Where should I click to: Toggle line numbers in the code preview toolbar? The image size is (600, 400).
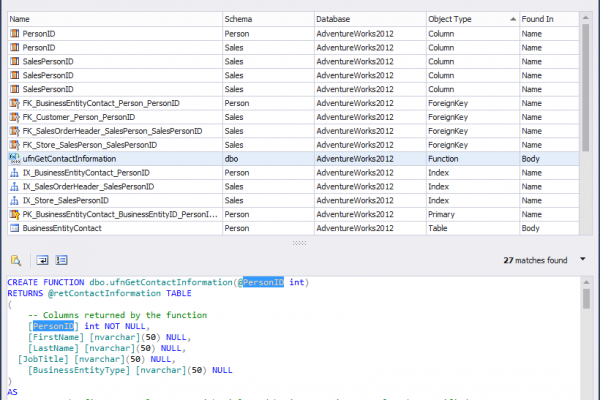click(x=61, y=260)
